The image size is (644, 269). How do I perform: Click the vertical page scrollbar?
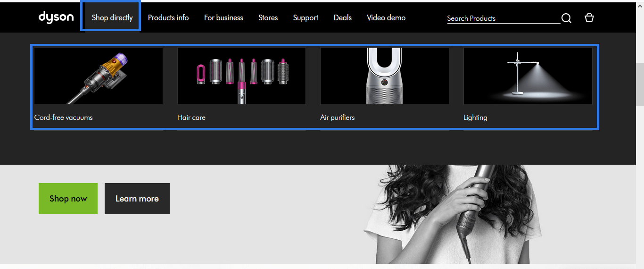tap(640, 85)
